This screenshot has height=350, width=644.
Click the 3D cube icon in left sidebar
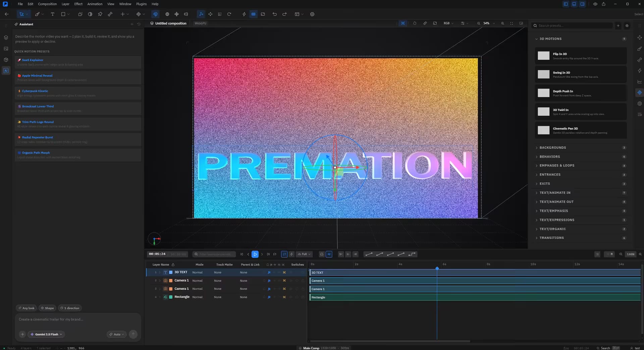(x=6, y=60)
